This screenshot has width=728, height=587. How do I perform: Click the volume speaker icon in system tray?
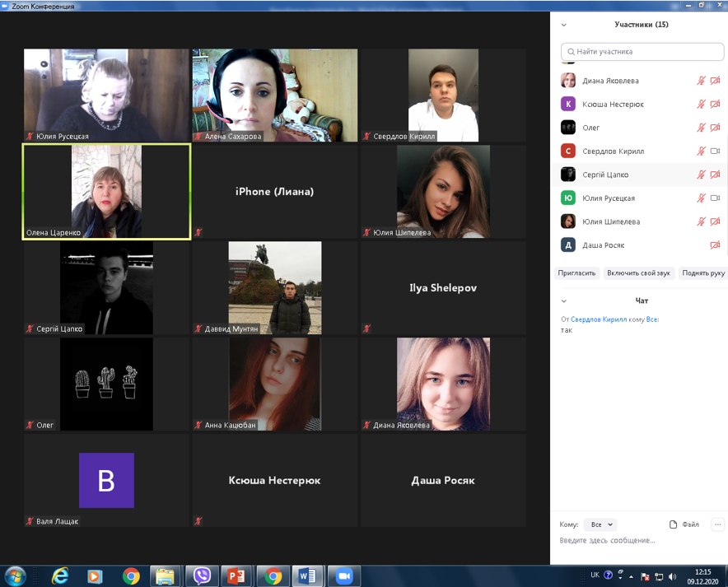click(672, 576)
